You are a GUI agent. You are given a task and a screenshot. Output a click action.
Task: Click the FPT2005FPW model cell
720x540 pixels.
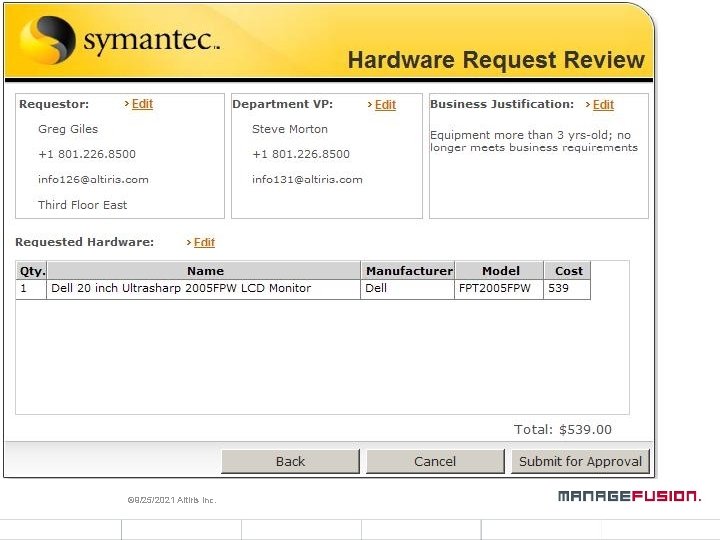click(x=499, y=289)
